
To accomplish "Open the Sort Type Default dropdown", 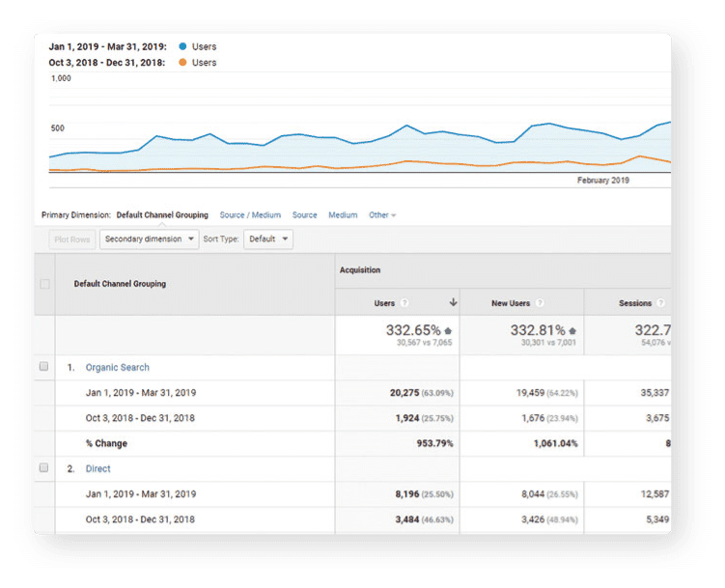I will click(267, 238).
